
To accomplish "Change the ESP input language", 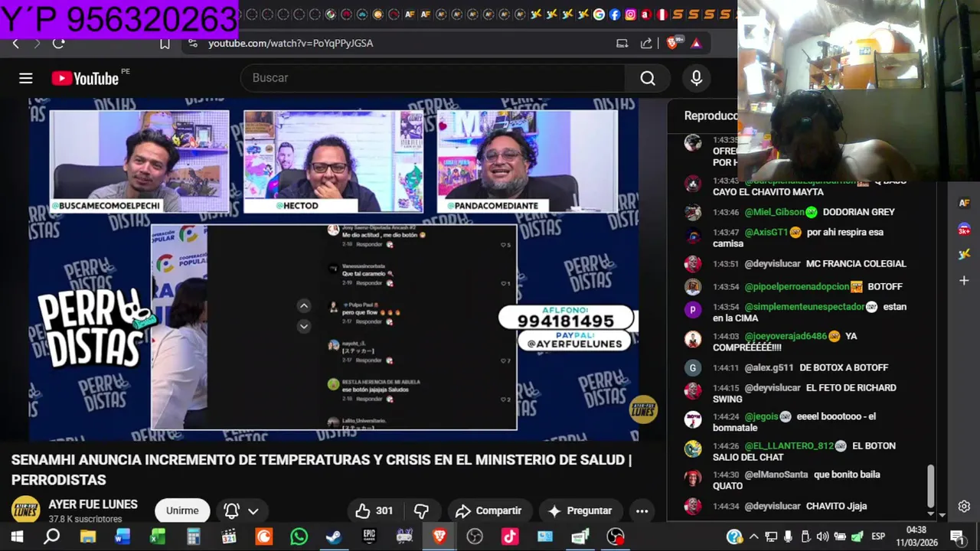I will point(878,536).
